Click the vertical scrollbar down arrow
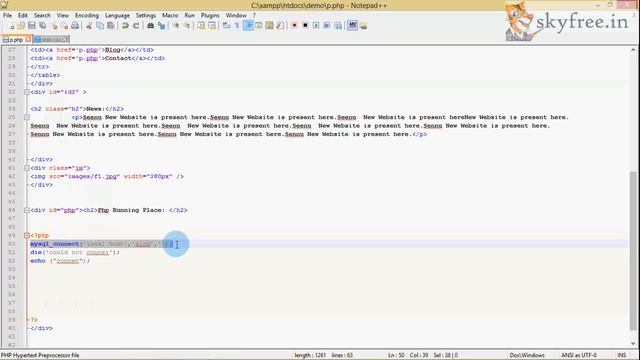 pos(633,344)
